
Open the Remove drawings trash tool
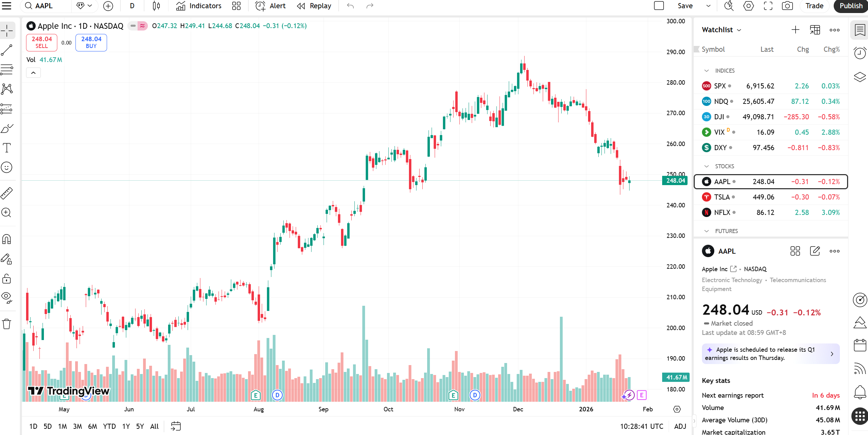tap(7, 323)
